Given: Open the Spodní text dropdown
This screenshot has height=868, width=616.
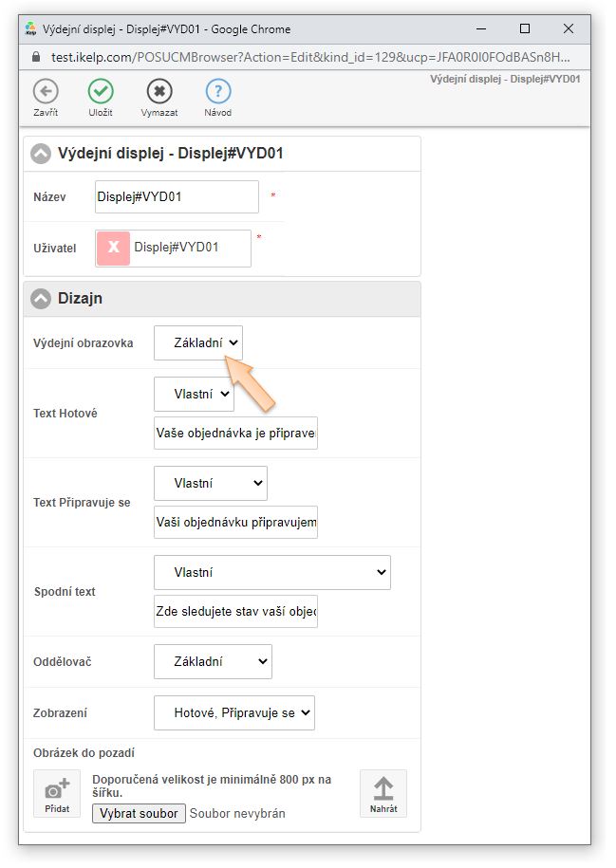Looking at the screenshot, I should pos(271,572).
